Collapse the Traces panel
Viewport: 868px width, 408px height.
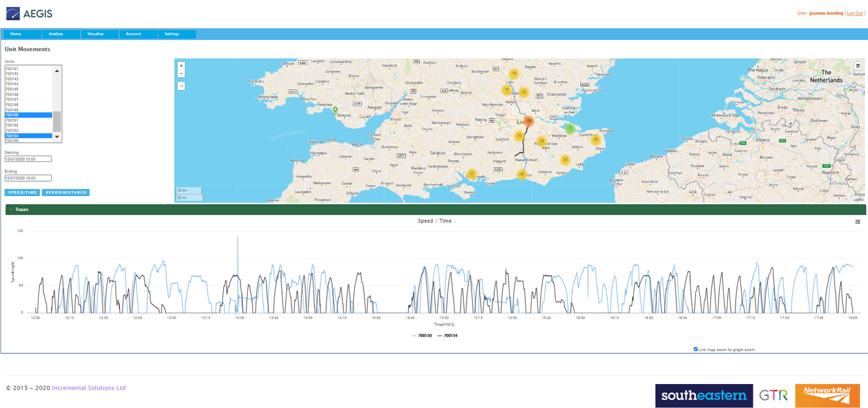(11, 210)
